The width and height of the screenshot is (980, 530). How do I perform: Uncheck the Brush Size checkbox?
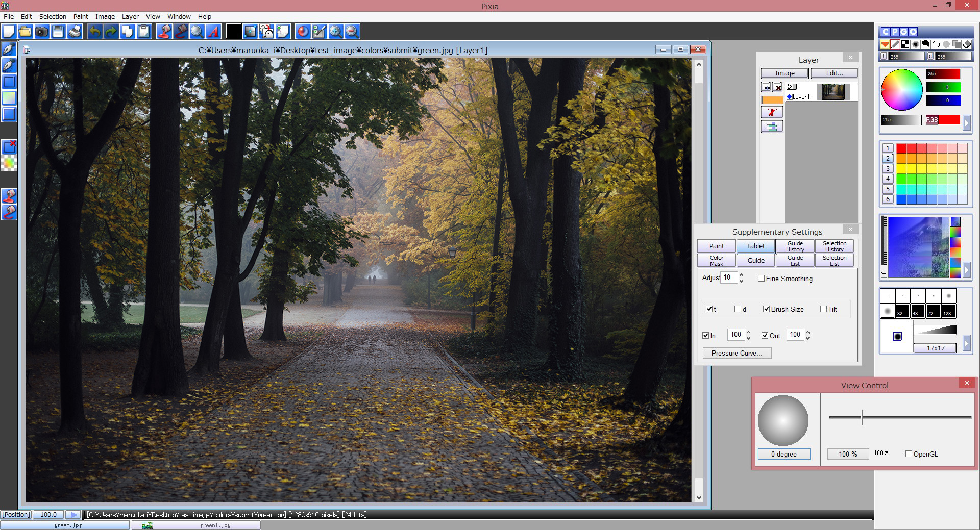(x=766, y=309)
